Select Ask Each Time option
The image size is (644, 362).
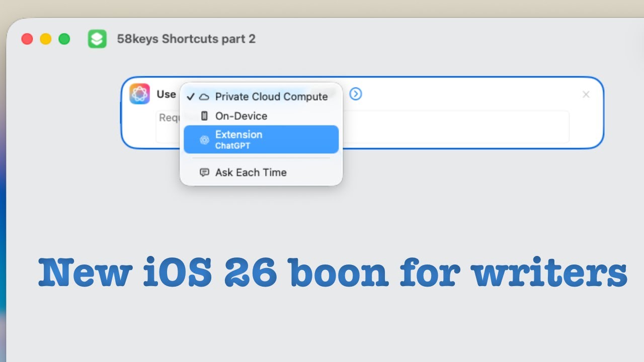coord(261,172)
